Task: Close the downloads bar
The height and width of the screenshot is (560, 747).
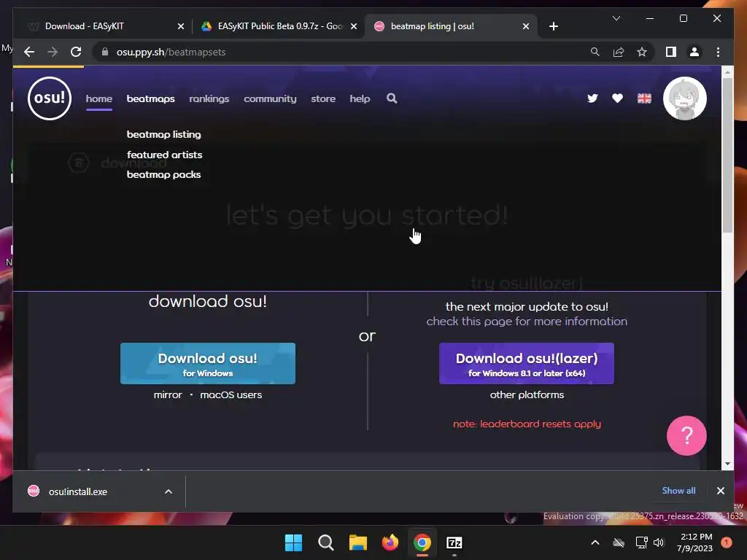Action: tap(720, 491)
